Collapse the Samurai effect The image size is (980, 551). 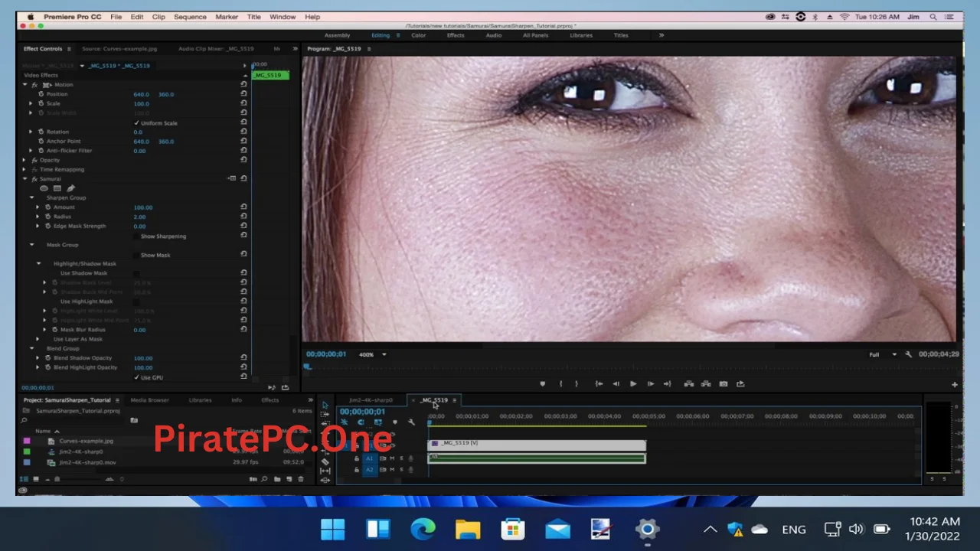tap(24, 179)
